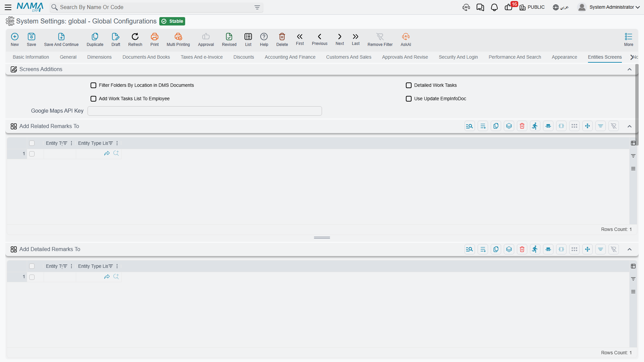
Task: Collapse the Screens Additions section
Action: 630,69
